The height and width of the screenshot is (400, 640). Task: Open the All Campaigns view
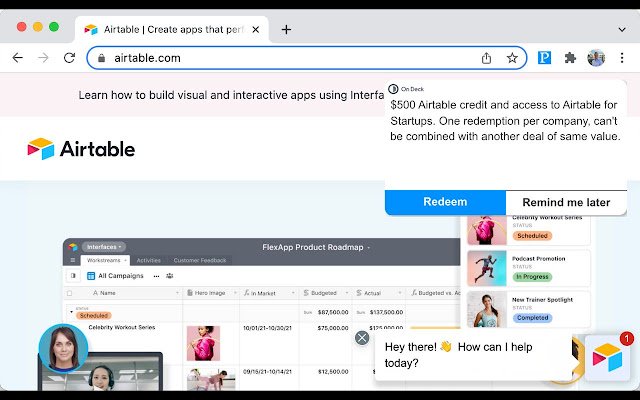tap(116, 276)
